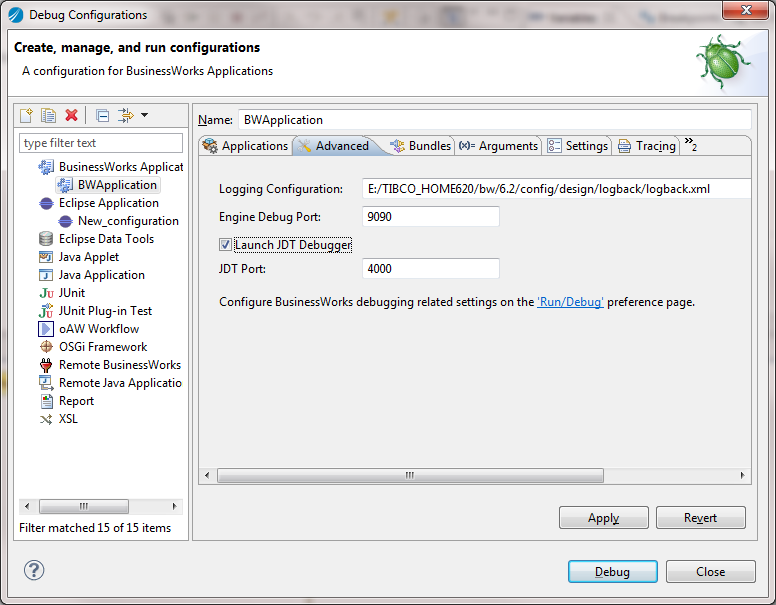This screenshot has width=776, height=605.
Task: Click the Java Applet icon
Action: pos(46,257)
